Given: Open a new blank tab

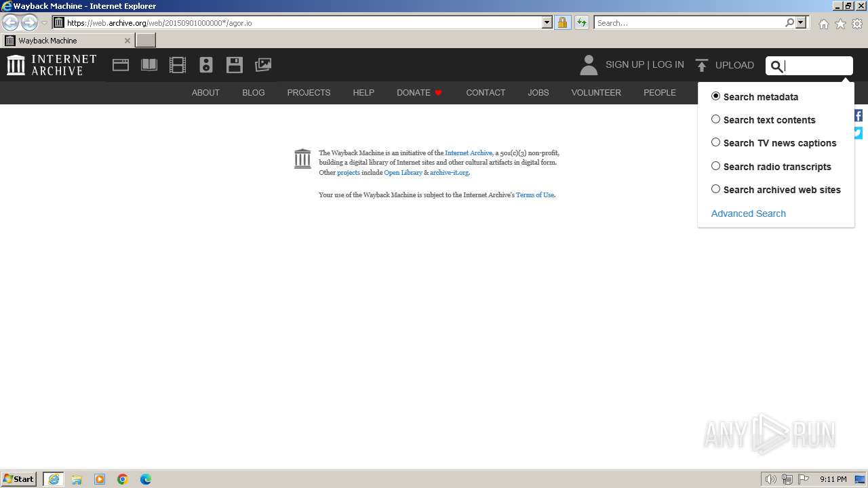Looking at the screenshot, I should pyautogui.click(x=146, y=41).
